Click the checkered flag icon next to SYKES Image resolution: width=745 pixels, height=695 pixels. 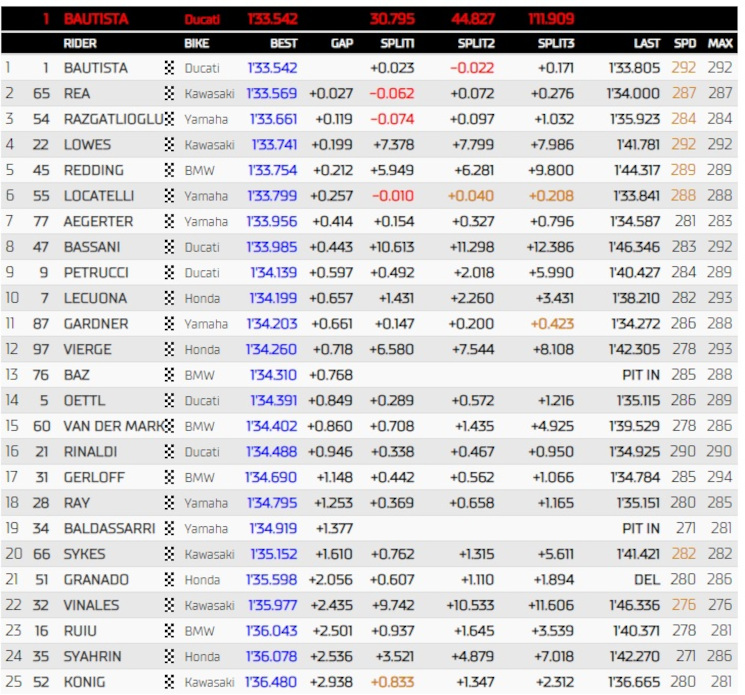[x=169, y=554]
